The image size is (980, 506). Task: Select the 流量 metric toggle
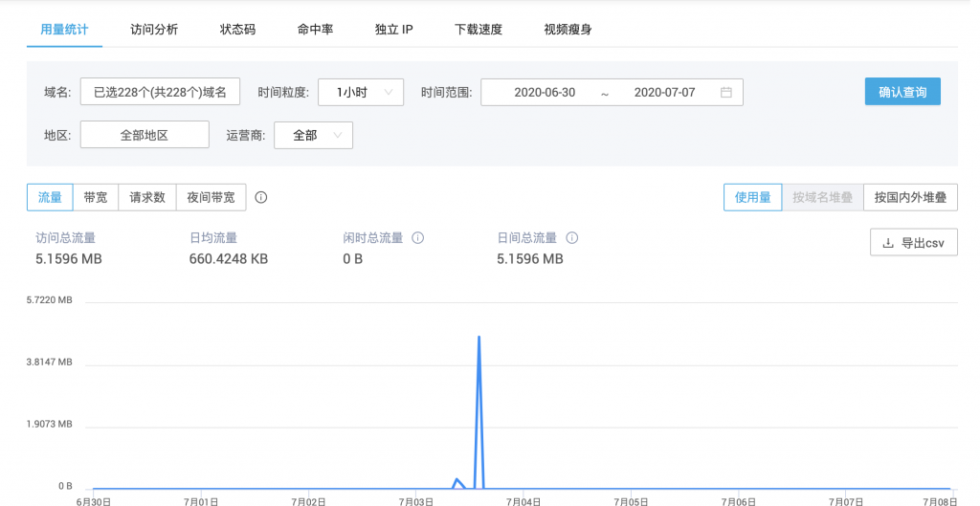click(50, 198)
